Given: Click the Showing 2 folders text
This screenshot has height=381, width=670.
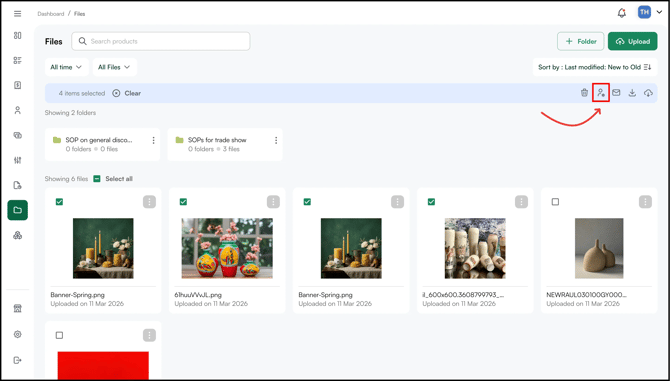Looking at the screenshot, I should coord(71,113).
